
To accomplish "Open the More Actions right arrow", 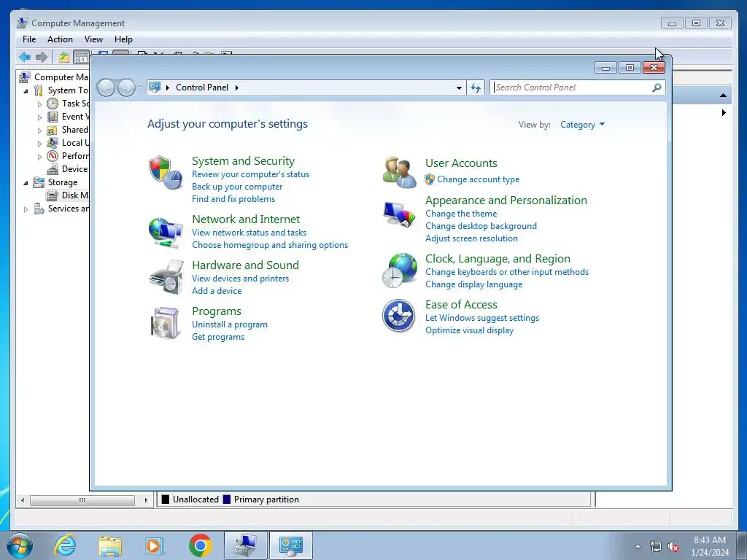I will click(x=724, y=113).
